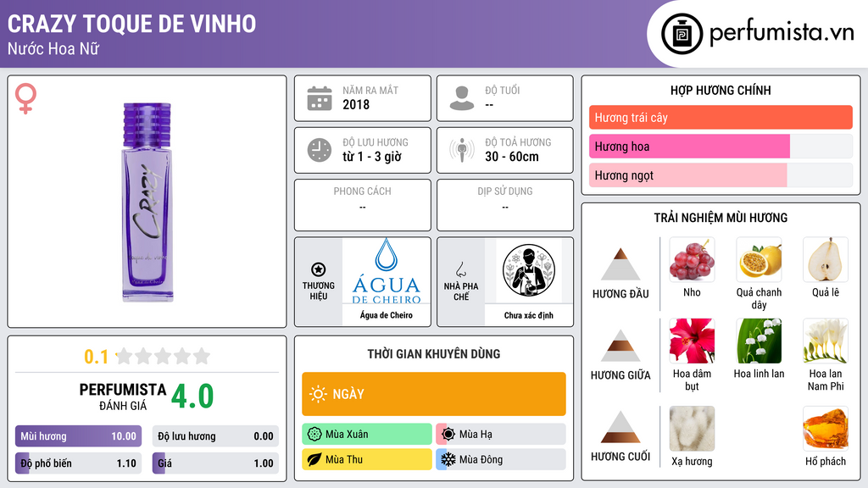
Task: Click the star badge icon above Thương hiệu
Action: point(319,269)
